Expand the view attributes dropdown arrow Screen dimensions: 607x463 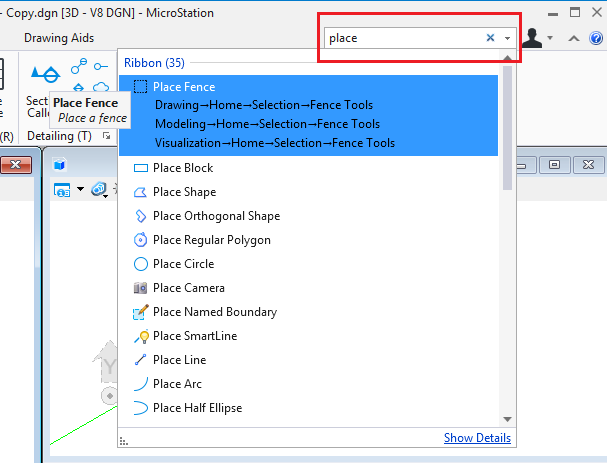tap(80, 189)
